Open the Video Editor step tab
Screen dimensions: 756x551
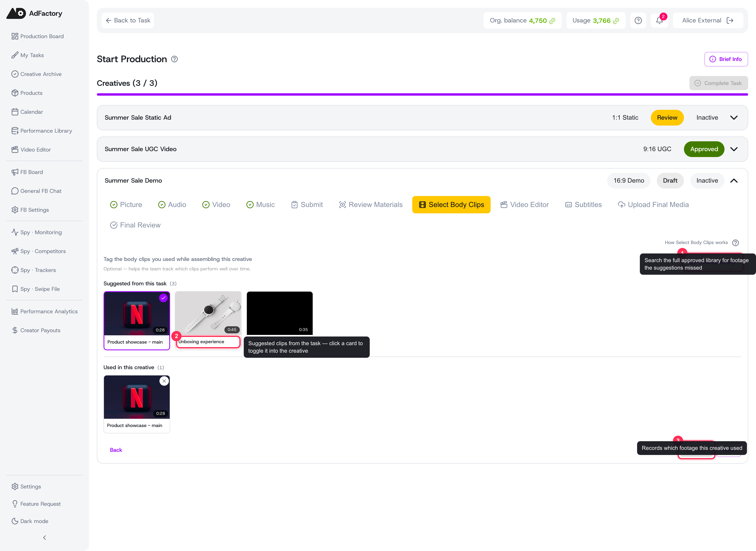coord(524,204)
